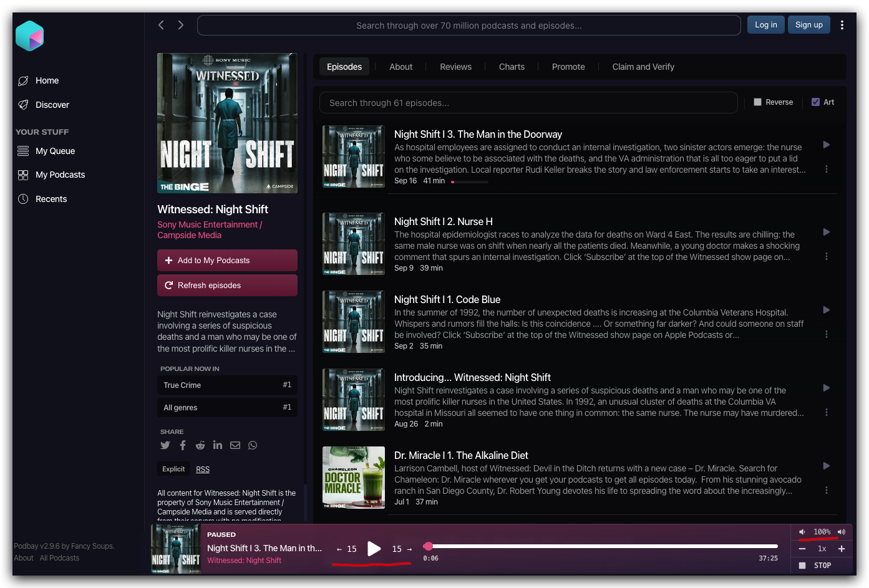Image resolution: width=869 pixels, height=588 pixels.
Task: Play episode 'Code Blue'
Action: (827, 310)
